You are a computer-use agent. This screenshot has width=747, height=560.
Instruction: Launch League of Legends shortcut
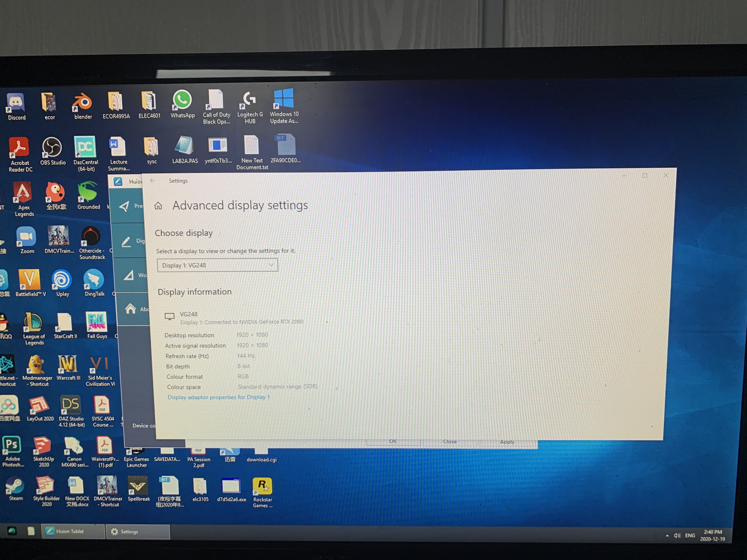[x=34, y=328]
